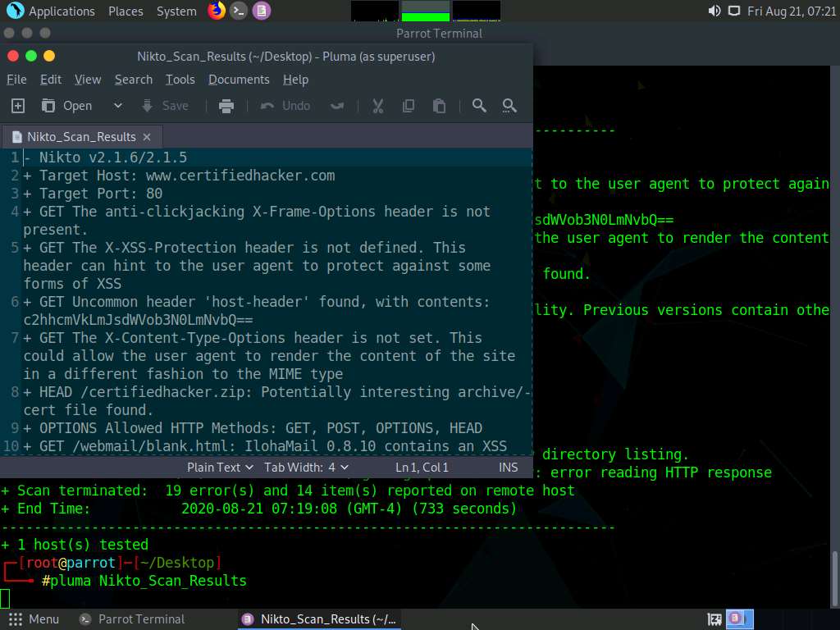The width and height of the screenshot is (840, 630).
Task: Redo the last undone action
Action: (337, 106)
